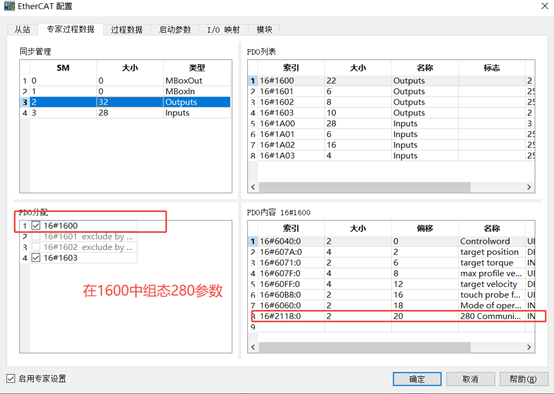Image resolution: width=554 pixels, height=394 pixels.
Task: Select the 专家过程数据 tab
Action: tap(71, 29)
